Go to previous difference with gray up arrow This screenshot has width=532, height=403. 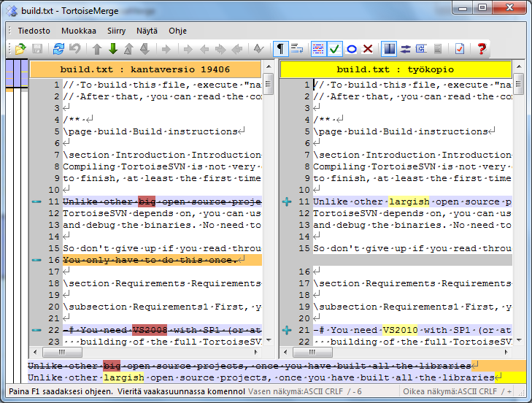97,49
